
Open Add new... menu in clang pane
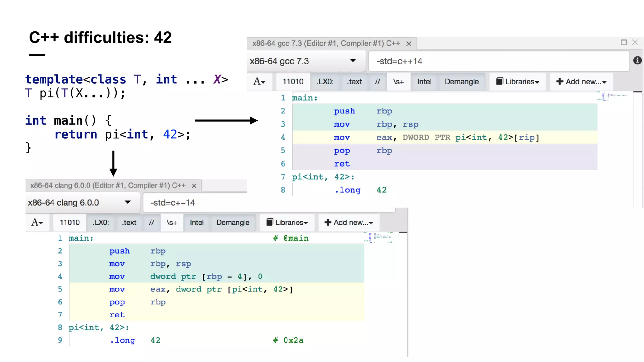point(349,222)
